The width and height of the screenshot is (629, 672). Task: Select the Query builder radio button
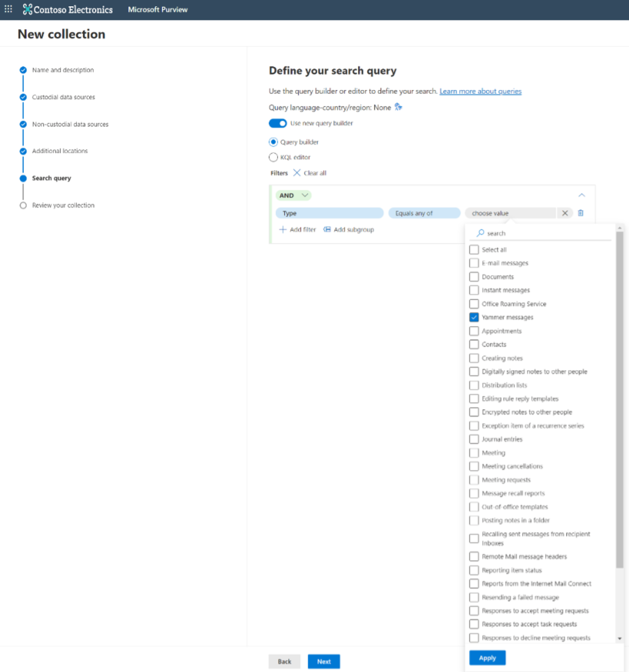tap(274, 142)
